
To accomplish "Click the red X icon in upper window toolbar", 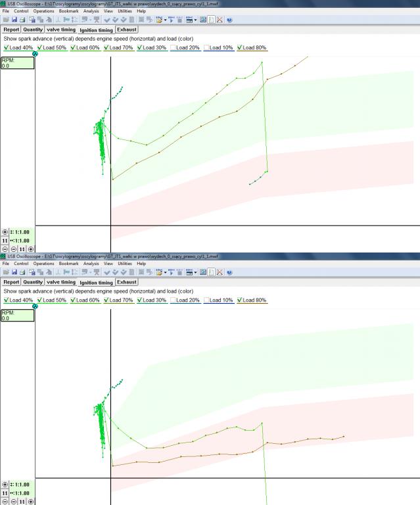I will pyautogui.click(x=220, y=20).
